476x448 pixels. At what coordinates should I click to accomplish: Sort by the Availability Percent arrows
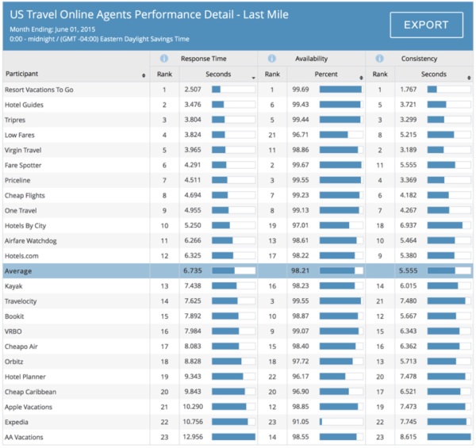pos(361,78)
